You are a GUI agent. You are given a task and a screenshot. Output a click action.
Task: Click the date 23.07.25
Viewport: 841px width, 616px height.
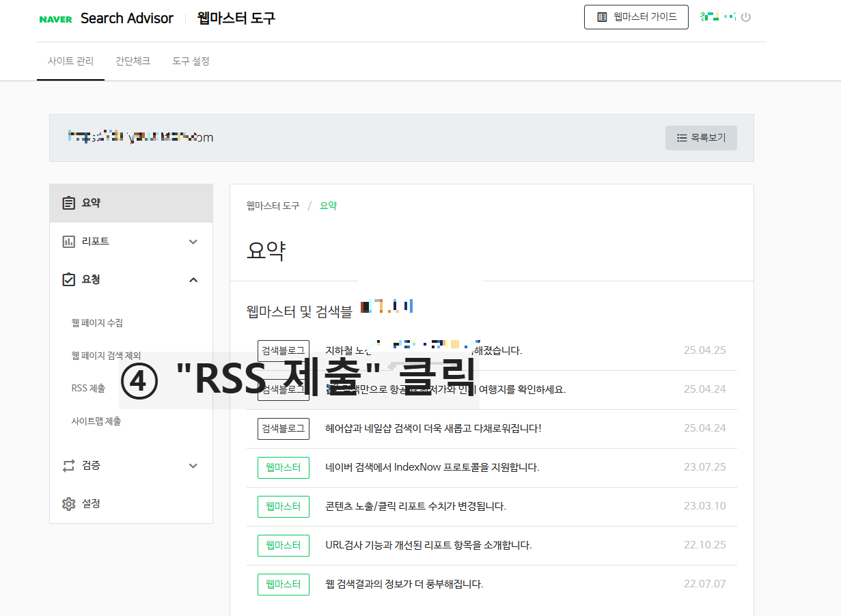[x=704, y=467]
